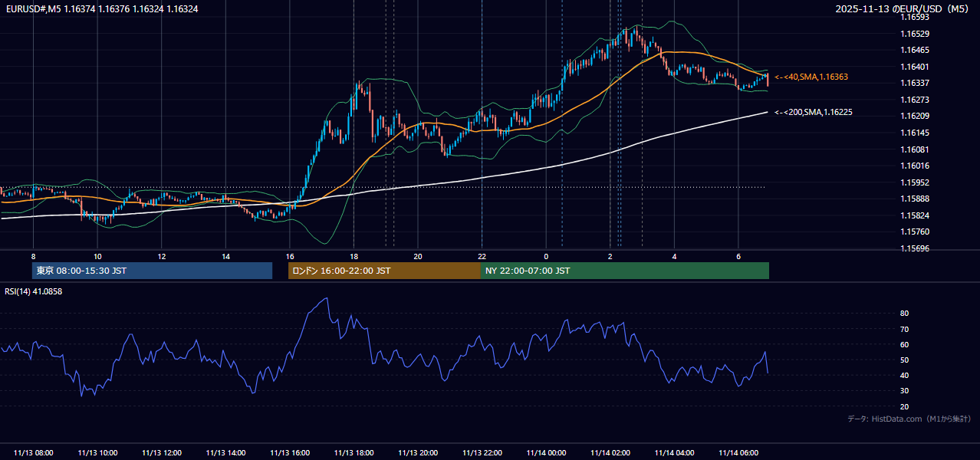Click hour tick 22 under the price chart
Screen dimensions: 980x460
[482, 256]
